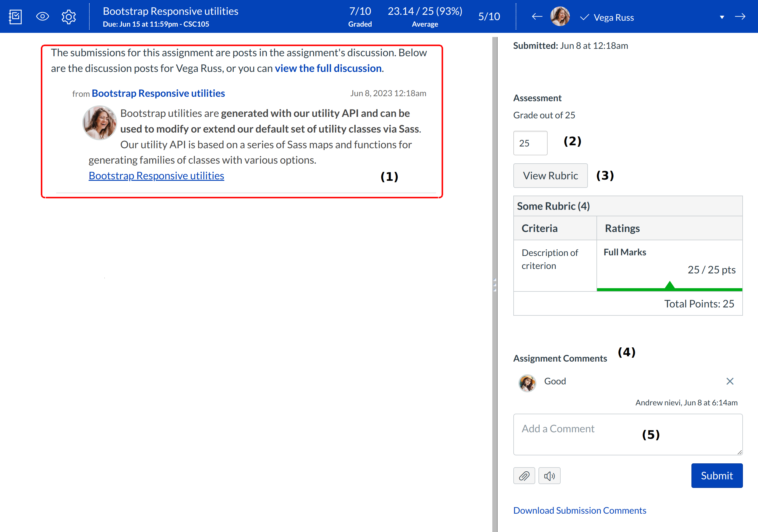This screenshot has height=532, width=758.
Task: Go to previous student arrow
Action: [x=537, y=17]
